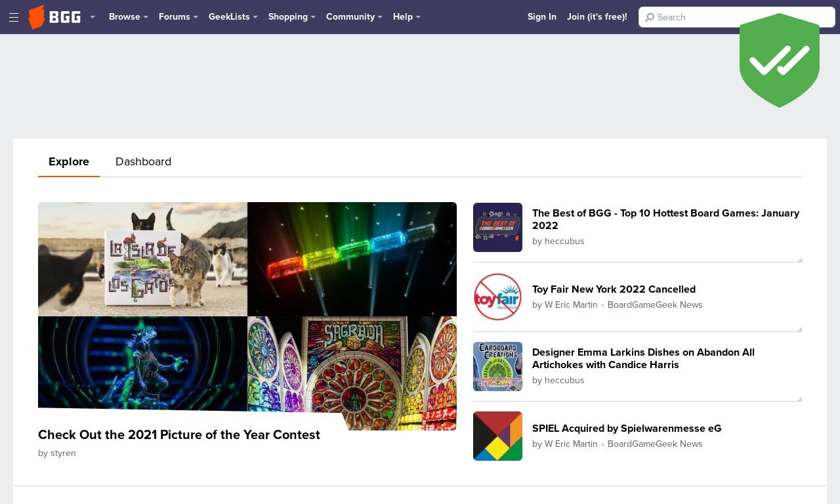Open SPIEL Acquired by Spielwarenmesse eG article

(627, 429)
